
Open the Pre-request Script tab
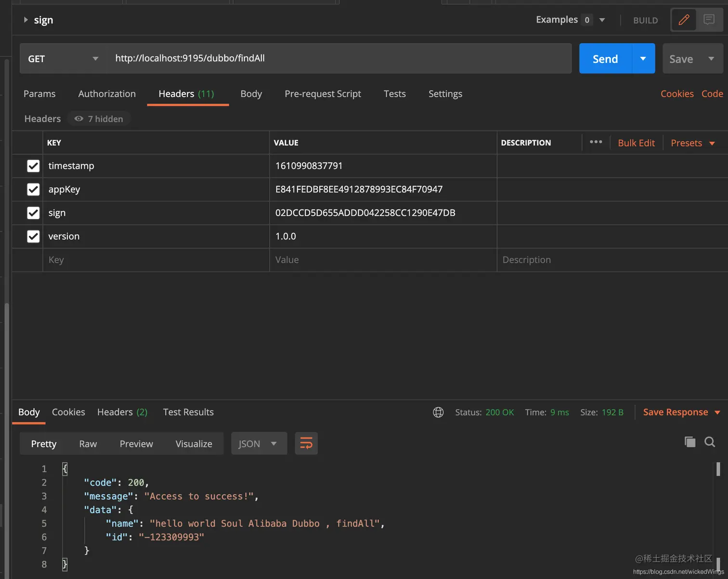[323, 94]
